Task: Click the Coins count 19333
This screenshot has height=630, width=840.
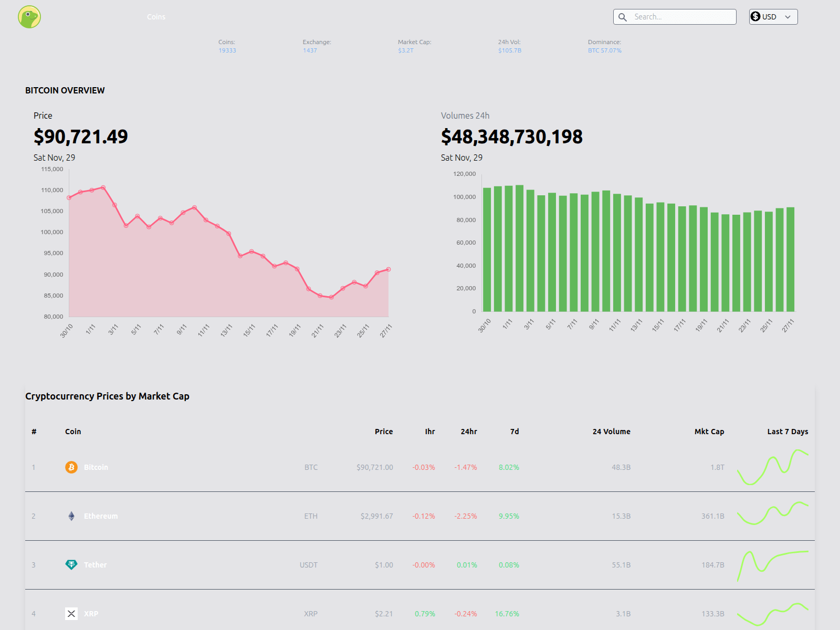Action: point(227,50)
